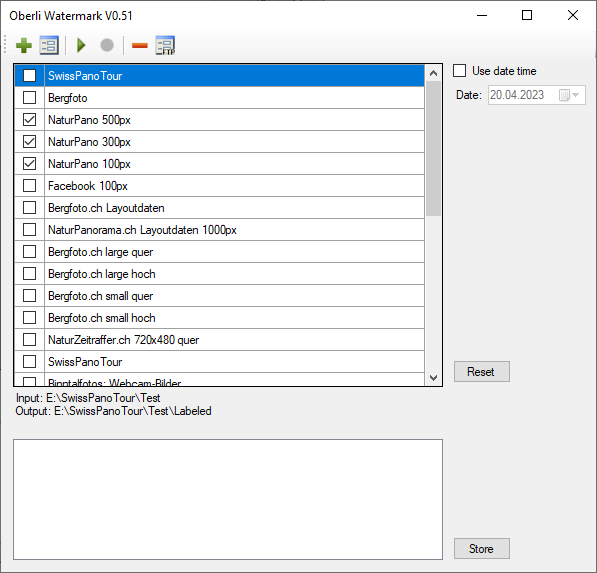Tick the Bergfoto.ch Layoutdaten checkbox
The image size is (597, 573).
(x=29, y=207)
